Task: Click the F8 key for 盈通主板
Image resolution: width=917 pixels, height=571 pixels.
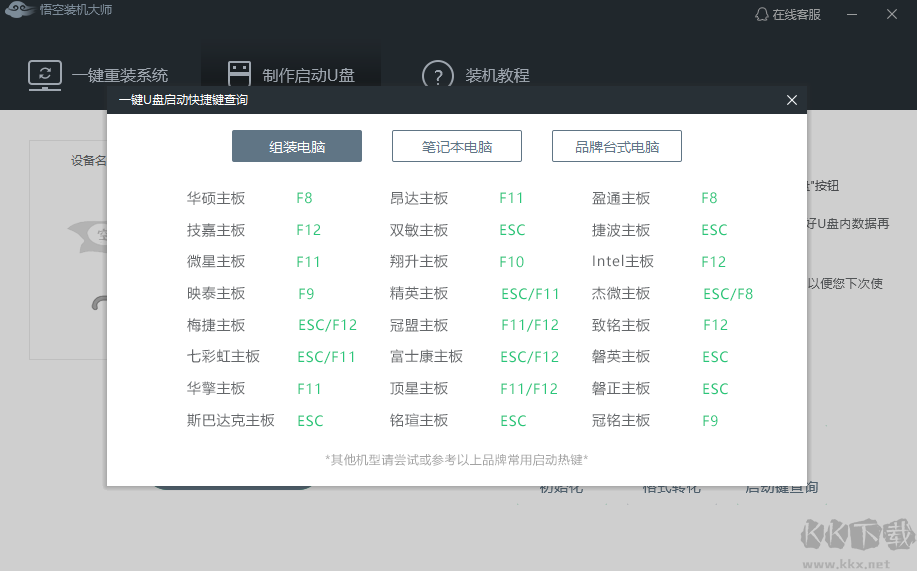Action: 709,198
